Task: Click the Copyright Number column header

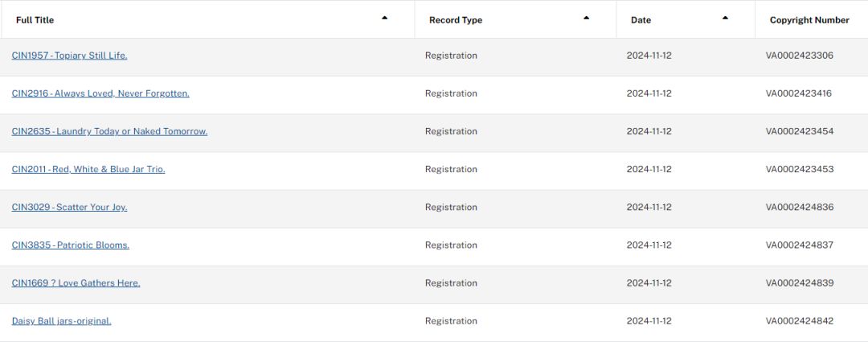Action: [809, 20]
